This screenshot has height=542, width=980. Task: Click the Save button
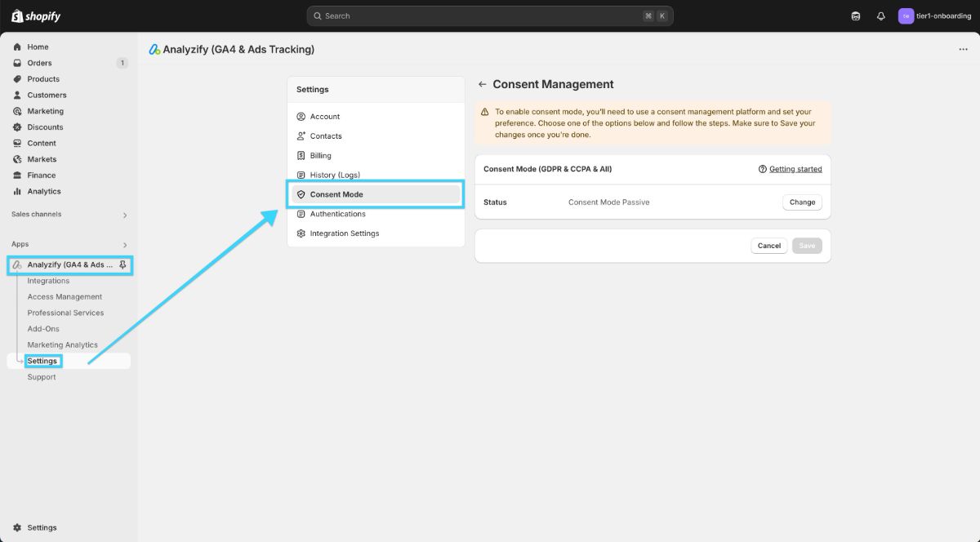coord(807,246)
